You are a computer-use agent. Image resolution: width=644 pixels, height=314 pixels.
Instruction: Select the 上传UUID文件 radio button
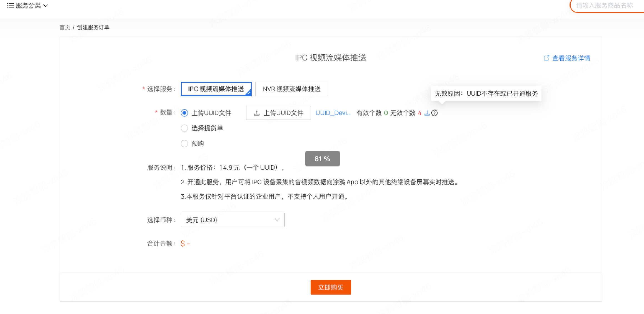184,113
